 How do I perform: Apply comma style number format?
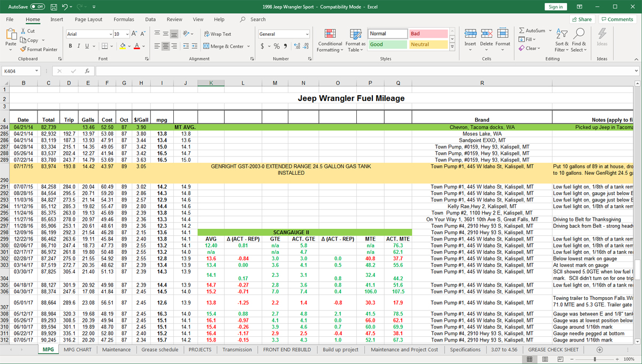click(285, 47)
